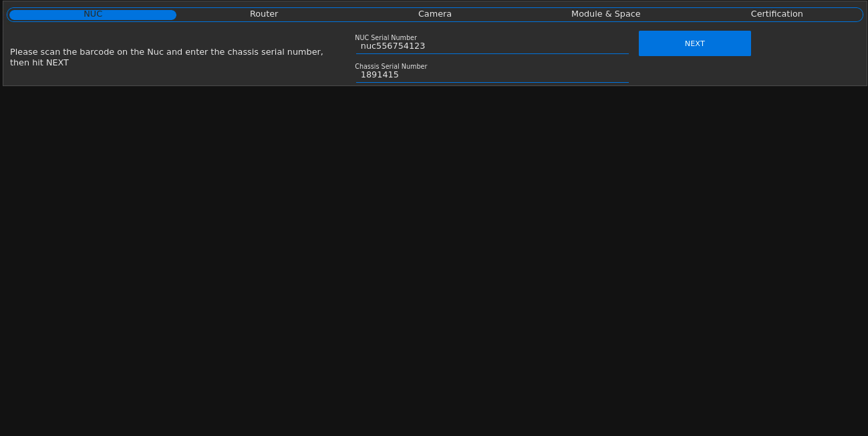Focus the Chassis Serial Number field
Image resolution: width=868 pixels, height=436 pixels.
(x=492, y=75)
